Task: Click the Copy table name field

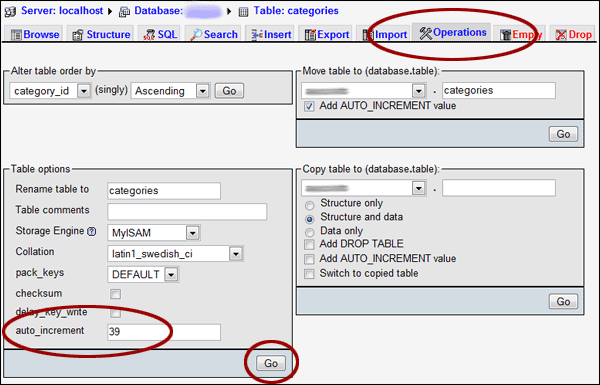Action: click(499, 188)
